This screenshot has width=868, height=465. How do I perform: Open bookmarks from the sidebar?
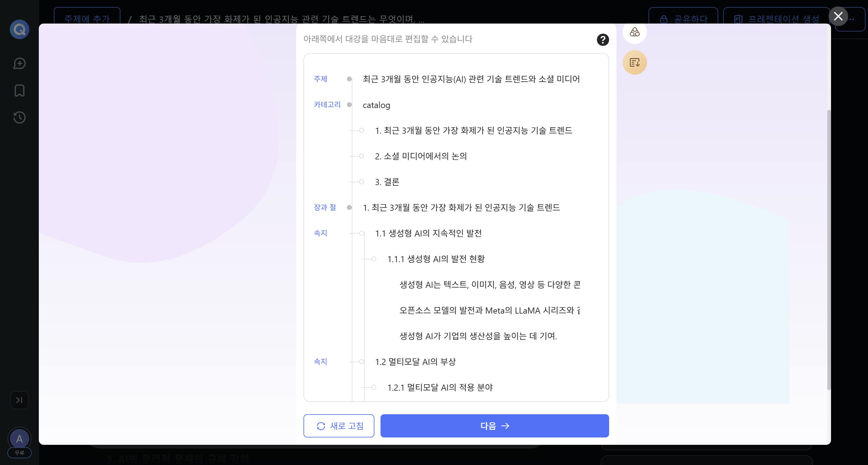click(x=20, y=90)
